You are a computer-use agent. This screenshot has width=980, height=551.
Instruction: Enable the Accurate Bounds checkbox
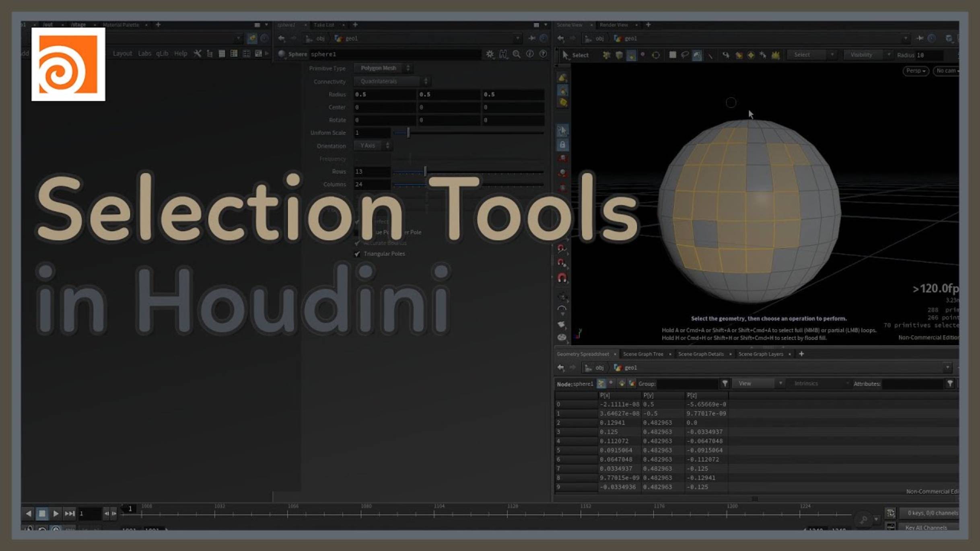pos(356,243)
